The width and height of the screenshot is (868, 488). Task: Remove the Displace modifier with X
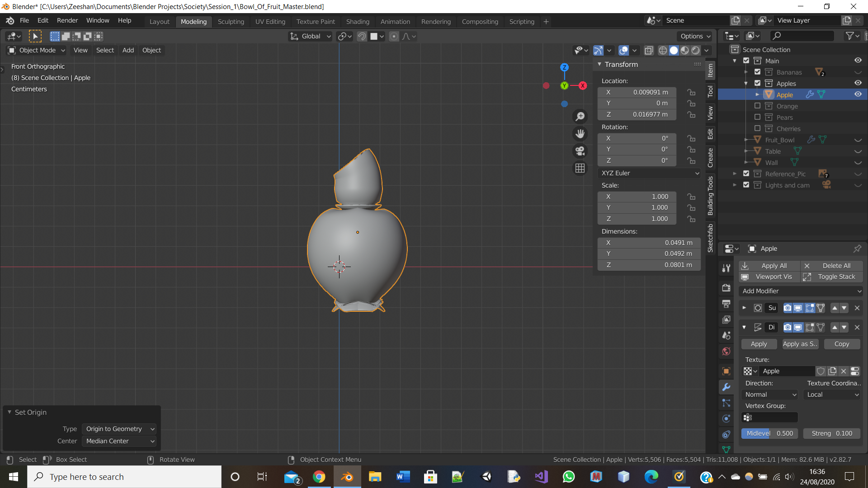click(857, 327)
